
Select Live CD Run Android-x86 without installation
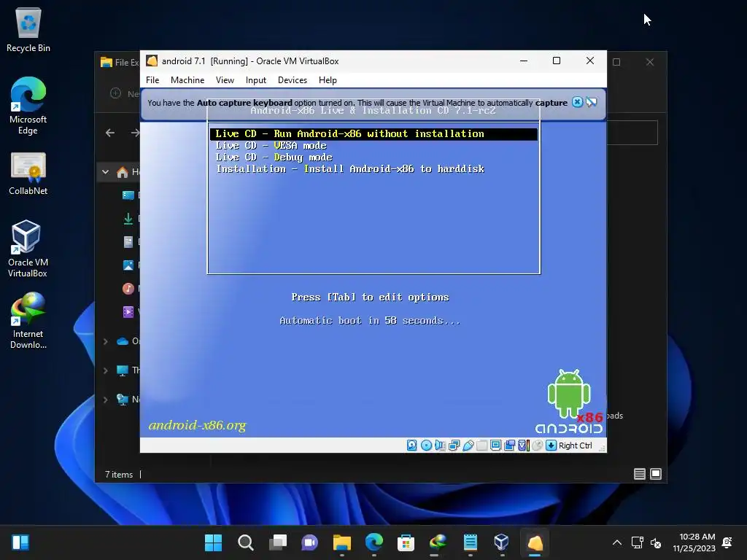pos(373,134)
